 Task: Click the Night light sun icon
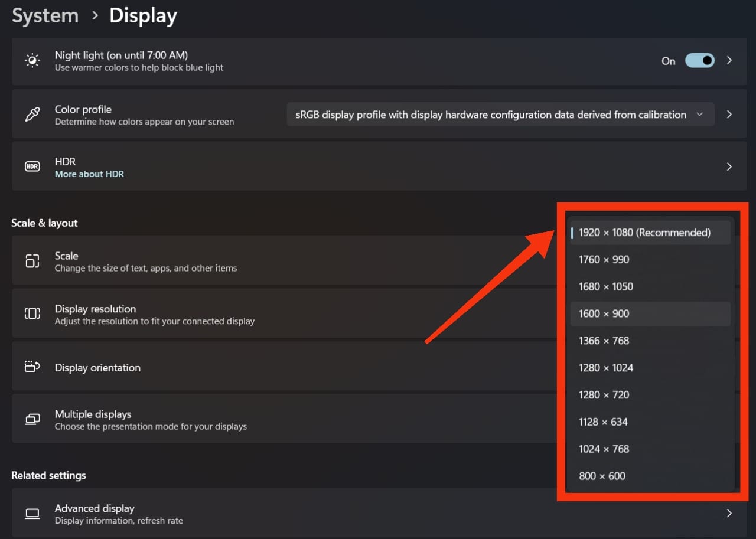pos(32,61)
